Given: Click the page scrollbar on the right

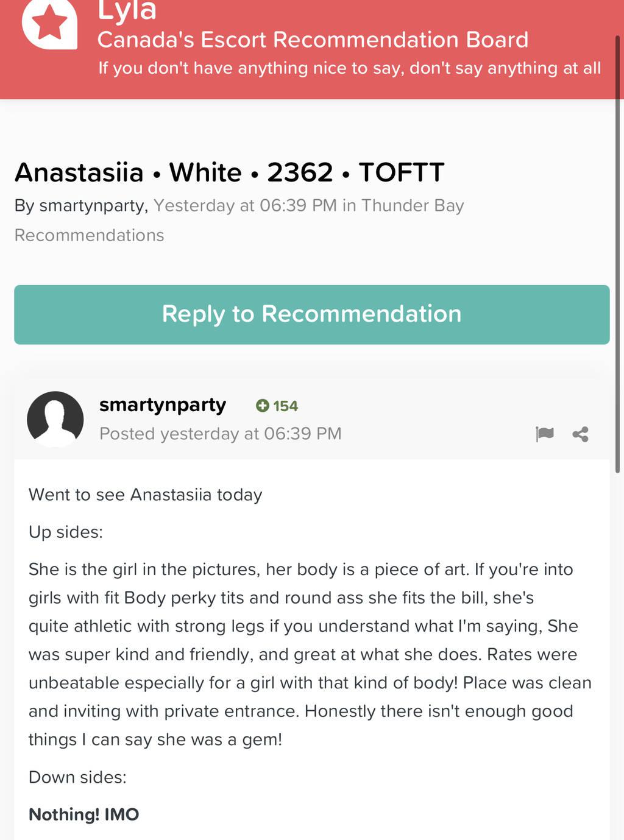Looking at the screenshot, I should coord(617,256).
